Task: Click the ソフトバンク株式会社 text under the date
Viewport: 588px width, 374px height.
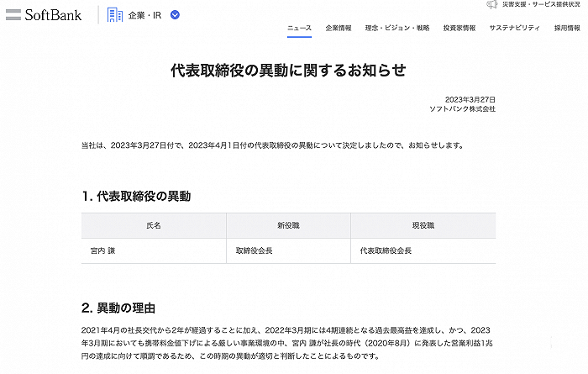Action: (462, 109)
